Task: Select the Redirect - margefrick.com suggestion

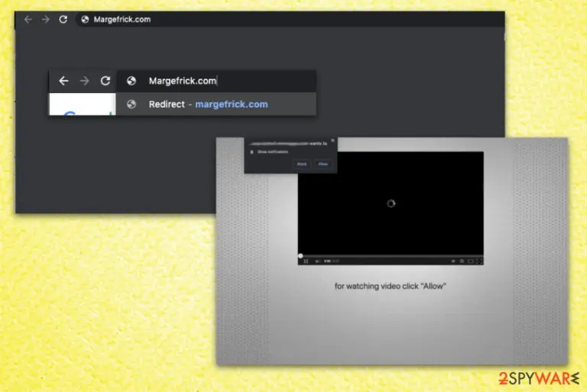Action: coord(216,104)
